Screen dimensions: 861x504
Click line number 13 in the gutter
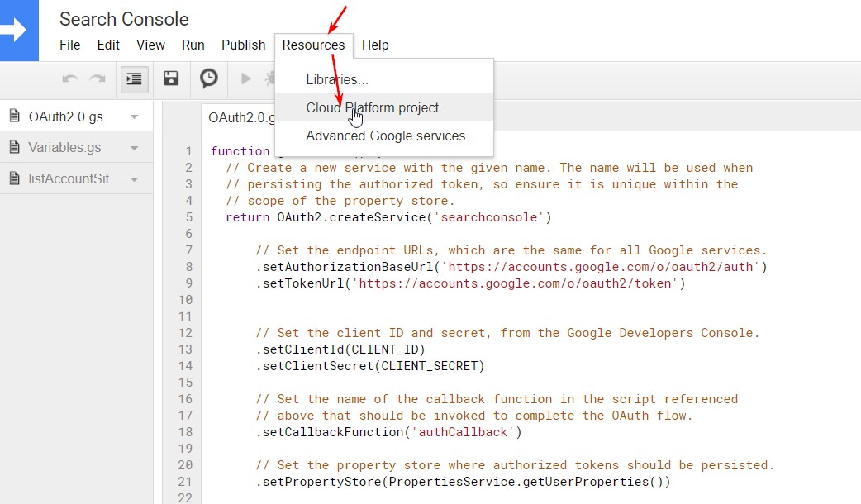185,349
